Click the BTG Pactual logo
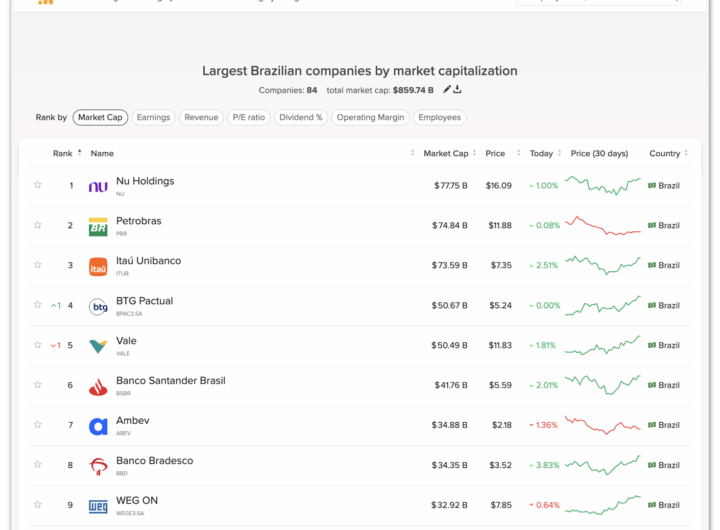720x530 pixels. pyautogui.click(x=98, y=306)
